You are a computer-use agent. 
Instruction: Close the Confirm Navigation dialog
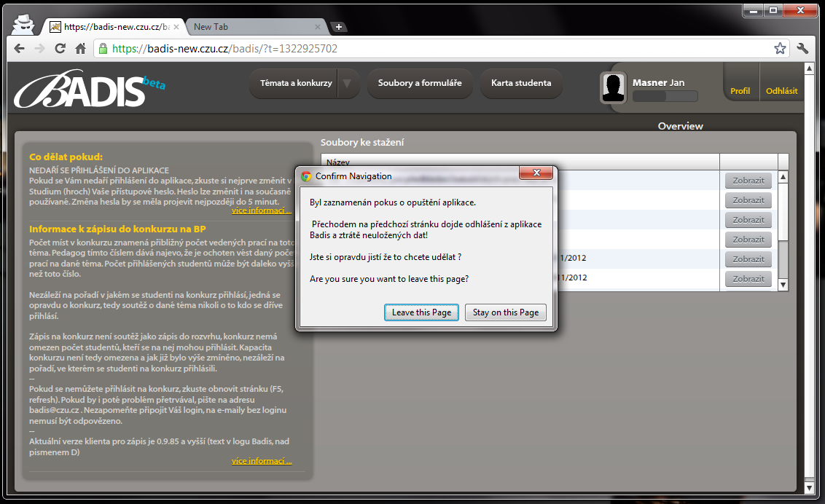pos(537,173)
